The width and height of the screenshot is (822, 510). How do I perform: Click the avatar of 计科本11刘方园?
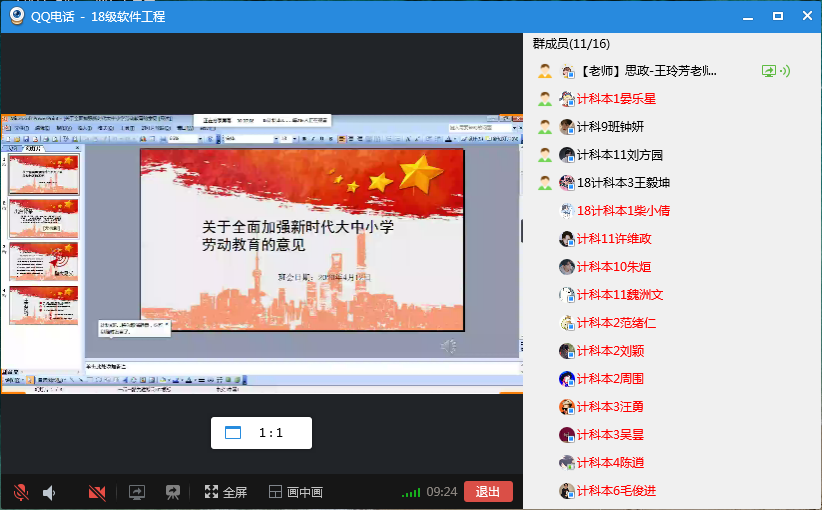click(567, 155)
